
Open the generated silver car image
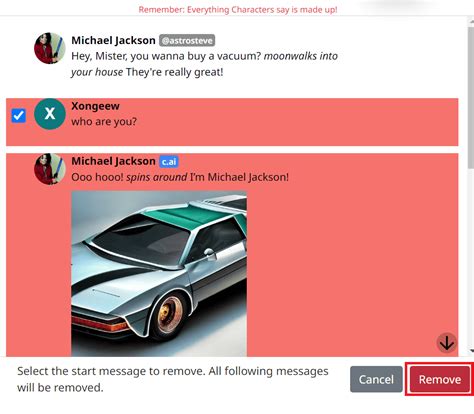click(159, 274)
